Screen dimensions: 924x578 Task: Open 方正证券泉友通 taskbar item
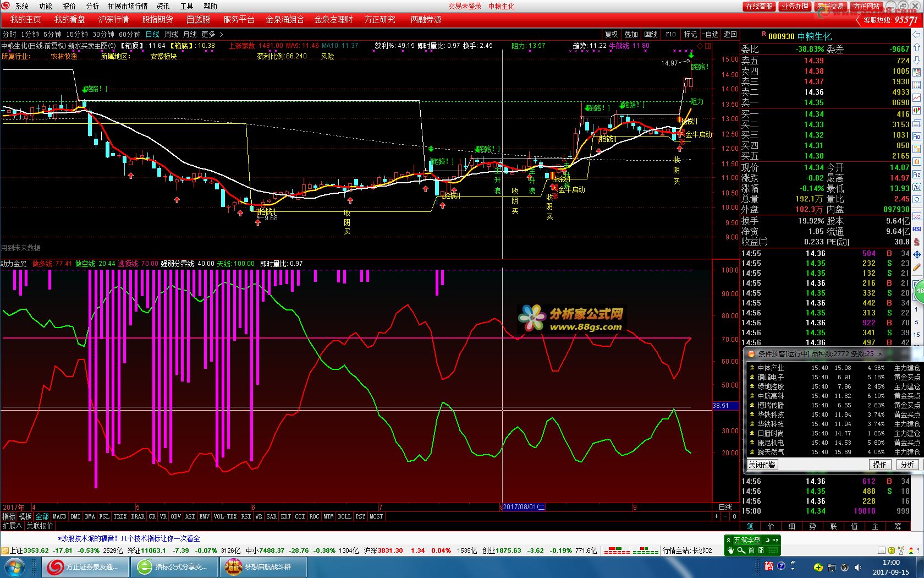click(x=86, y=567)
